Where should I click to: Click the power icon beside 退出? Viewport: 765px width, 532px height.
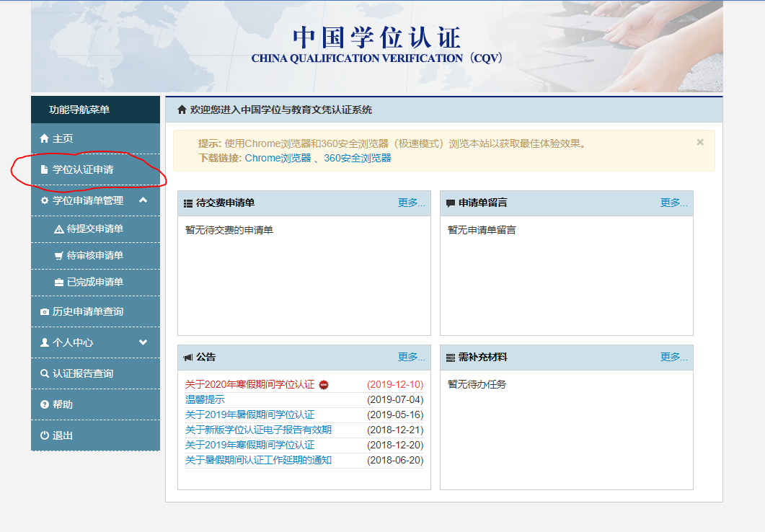[45, 435]
